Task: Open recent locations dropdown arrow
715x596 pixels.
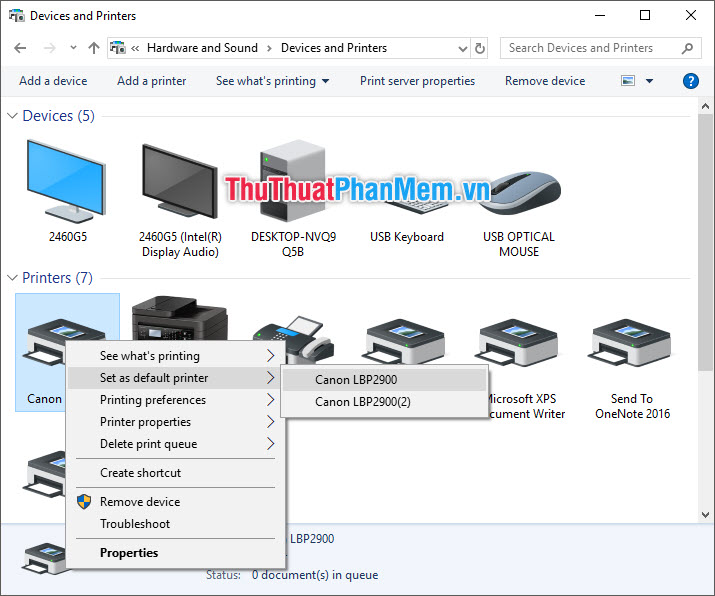Action: point(73,47)
